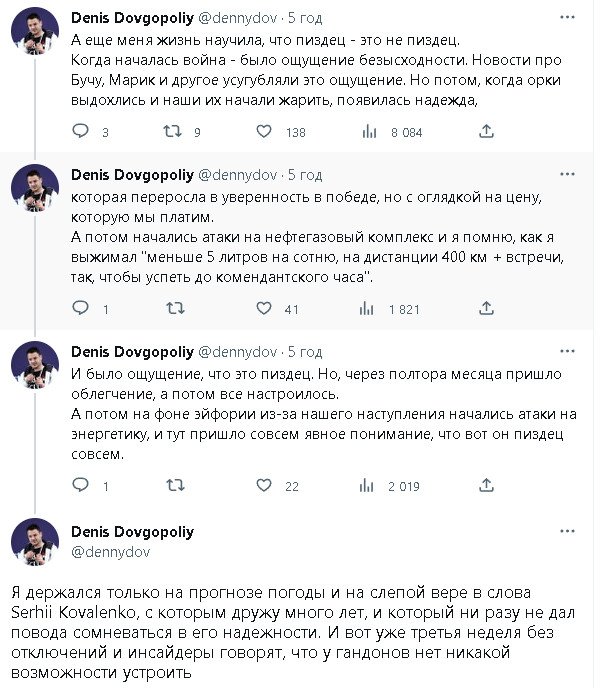Reply to first tweet about Бучу
Viewport: 601px width, 688px height.
point(82,131)
